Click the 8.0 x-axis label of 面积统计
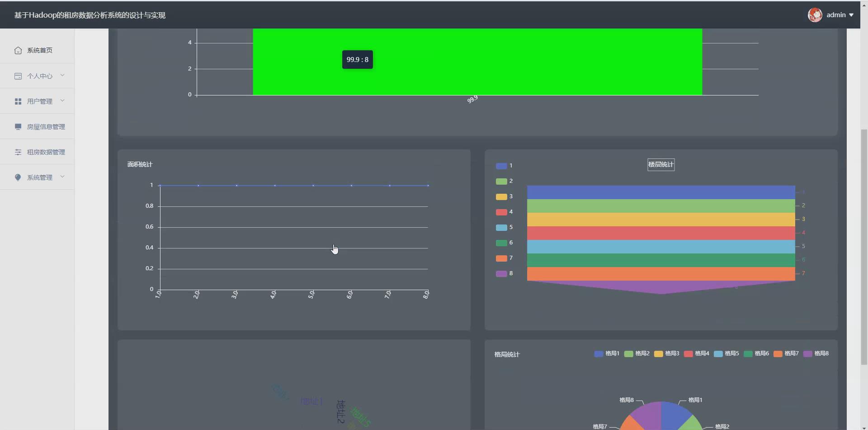 click(x=426, y=295)
